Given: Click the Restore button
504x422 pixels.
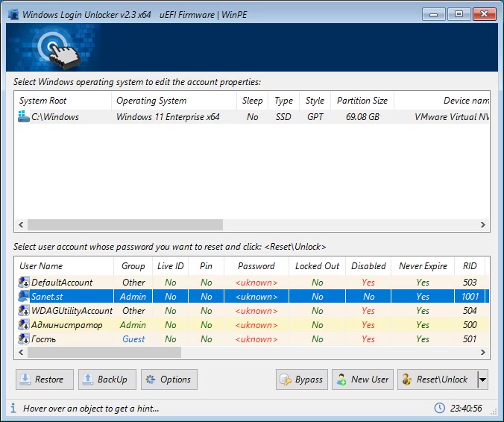Looking at the screenshot, I should pos(44,380).
